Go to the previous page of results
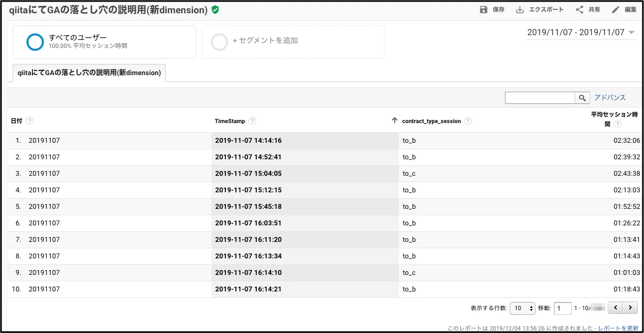The height and width of the screenshot is (333, 644). pos(616,308)
